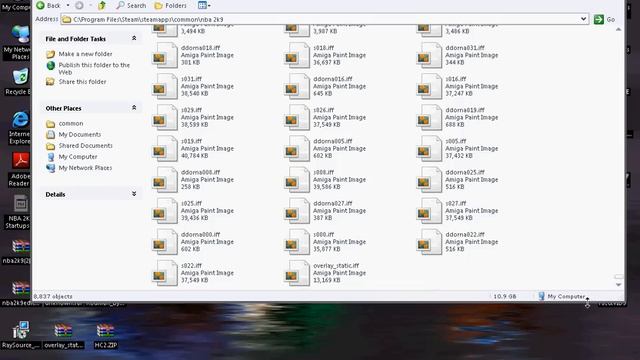
Task: Select the ddorna005.iff file icon
Action: [x=297, y=149]
